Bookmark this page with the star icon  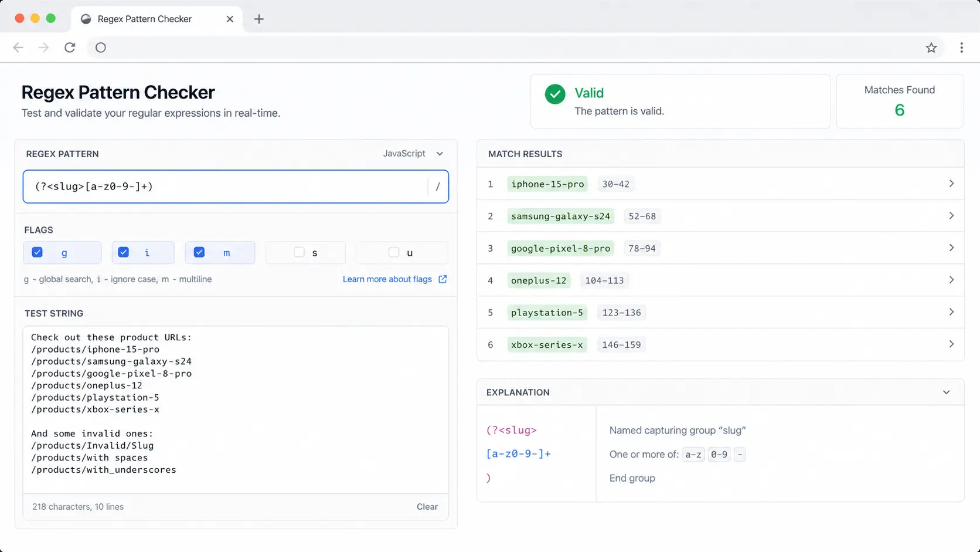[x=931, y=48]
